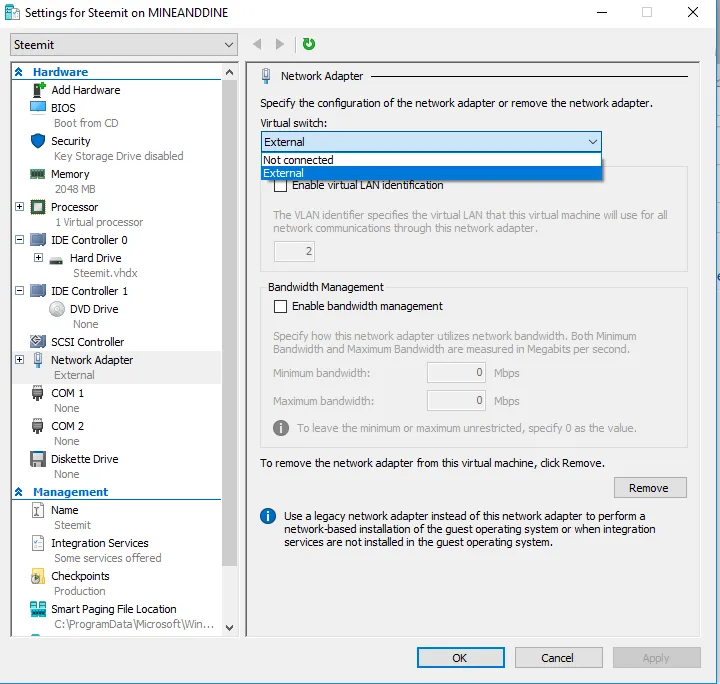The width and height of the screenshot is (720, 684).
Task: Select 'Production' under Checkpoints
Action: pos(80,591)
